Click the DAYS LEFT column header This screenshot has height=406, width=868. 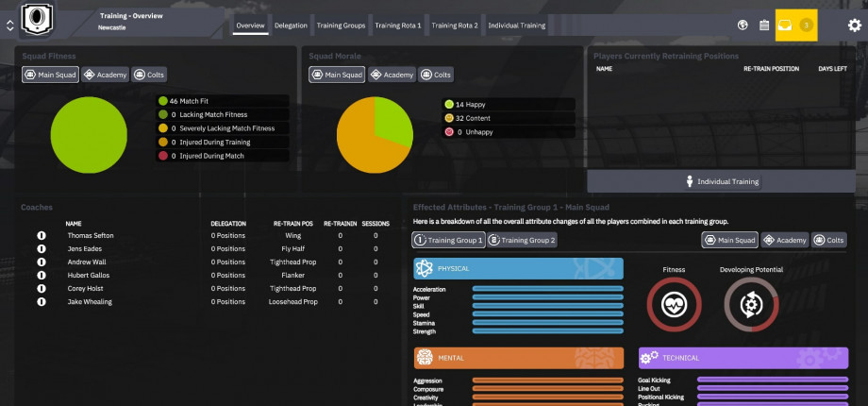[832, 69]
